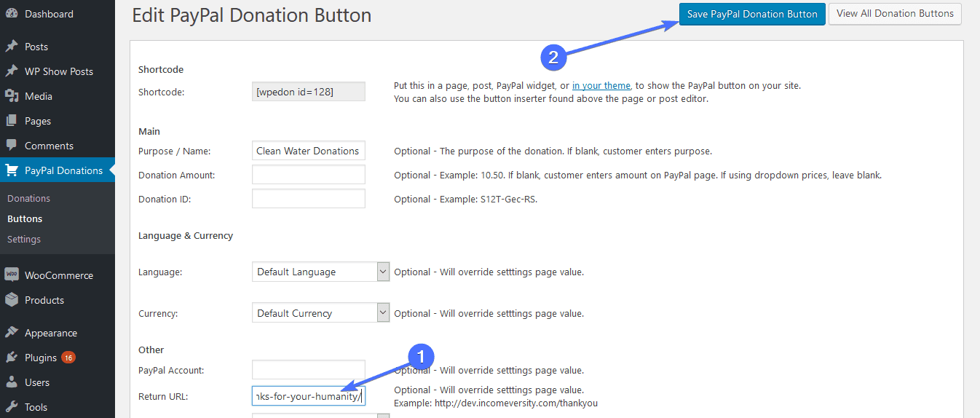Expand the Currency dropdown arrow
The image size is (980, 418).
383,313
